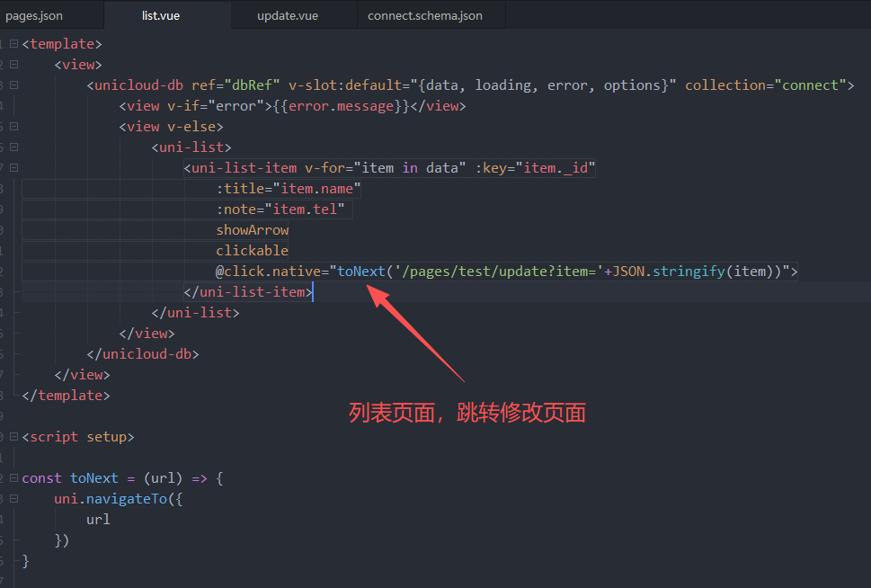
Task: Collapse the const toNext function fold
Action: [13, 478]
